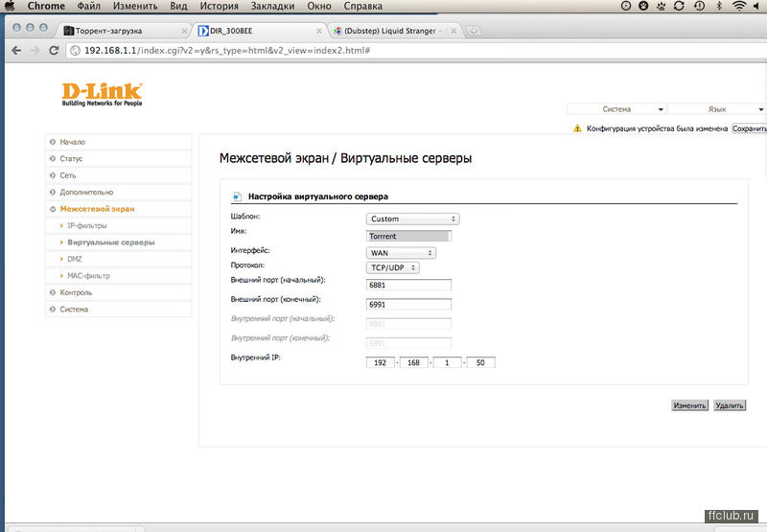Expand Дополнительно in the sidebar
The height and width of the screenshot is (532, 767).
click(118, 192)
